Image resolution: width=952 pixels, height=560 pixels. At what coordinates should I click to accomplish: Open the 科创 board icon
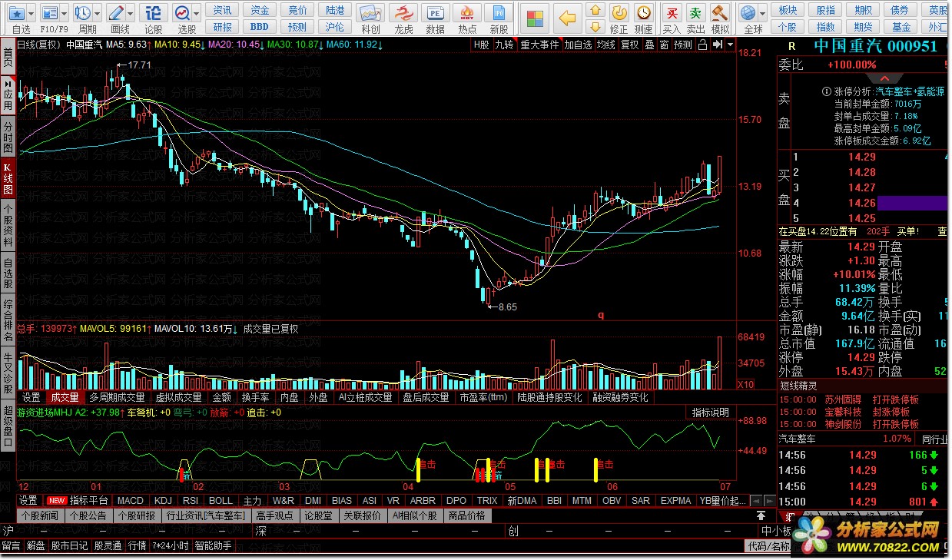tap(370, 13)
